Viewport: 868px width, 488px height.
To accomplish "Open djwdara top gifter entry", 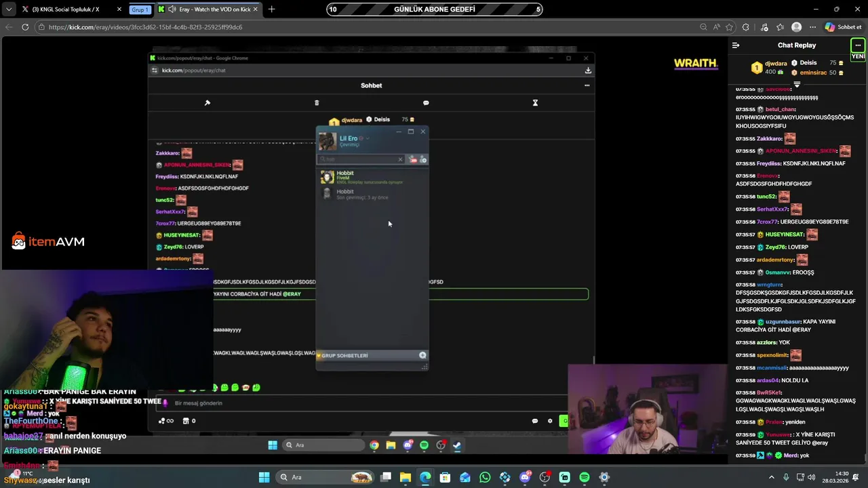I will click(768, 67).
